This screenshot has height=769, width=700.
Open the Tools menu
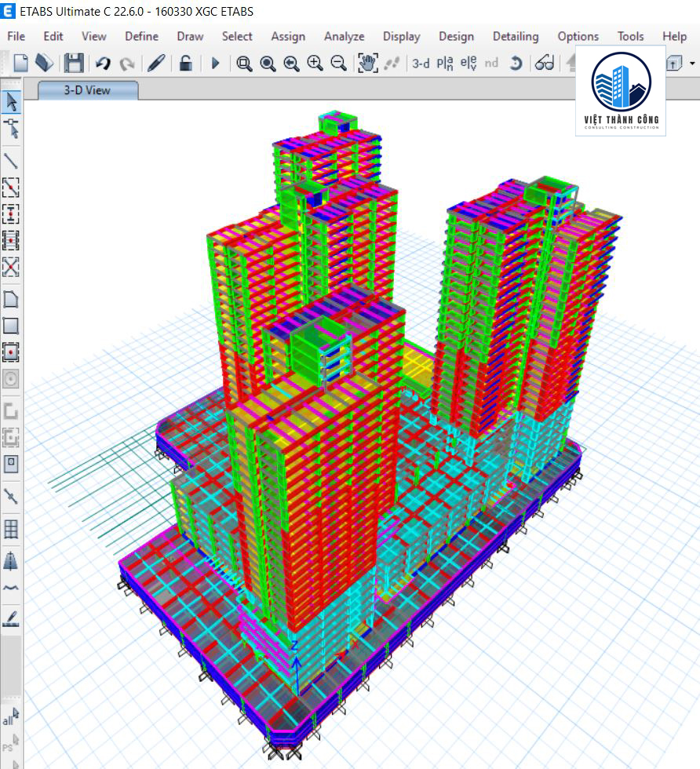tap(630, 36)
